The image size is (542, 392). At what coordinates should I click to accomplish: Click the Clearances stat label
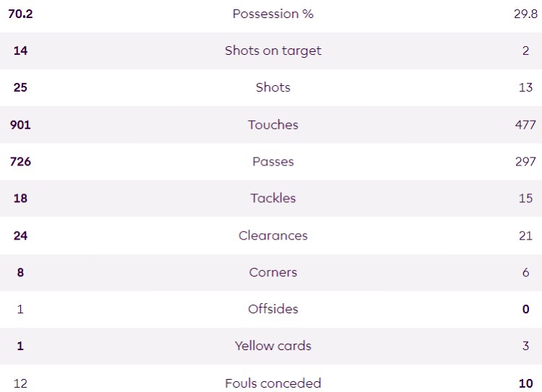pyautogui.click(x=272, y=235)
